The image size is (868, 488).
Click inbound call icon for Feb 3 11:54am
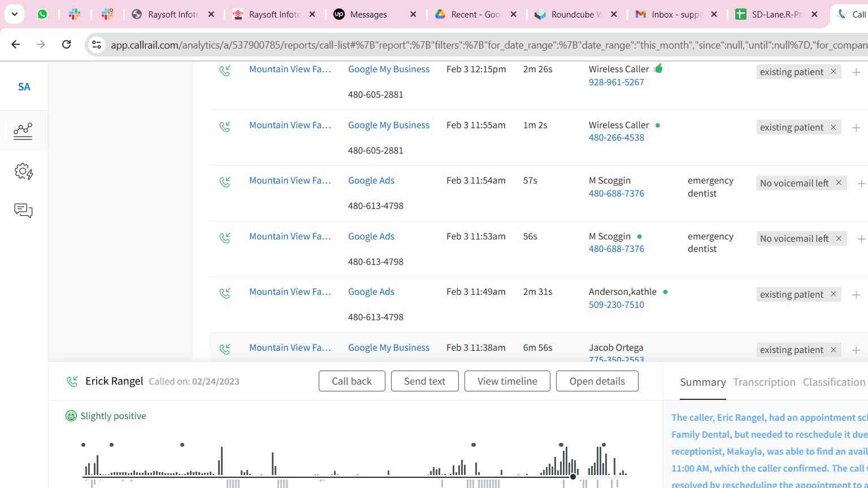tap(225, 182)
